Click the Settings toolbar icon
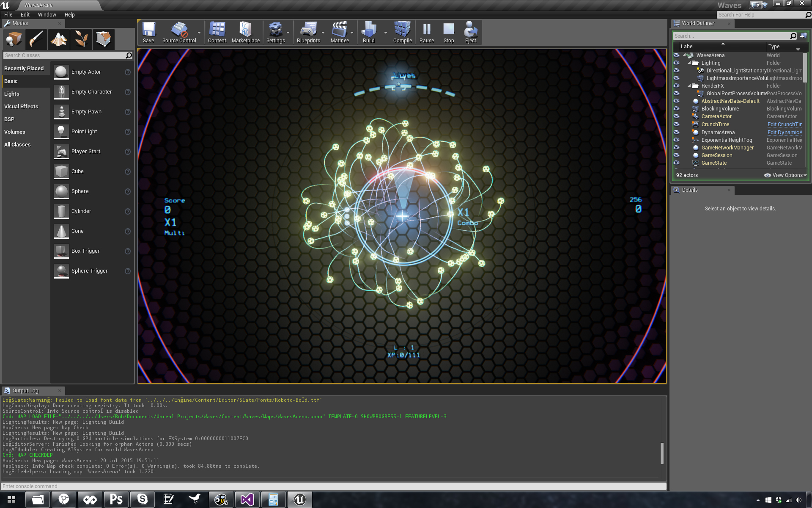Screen dimensions: 812x508 coord(275,33)
